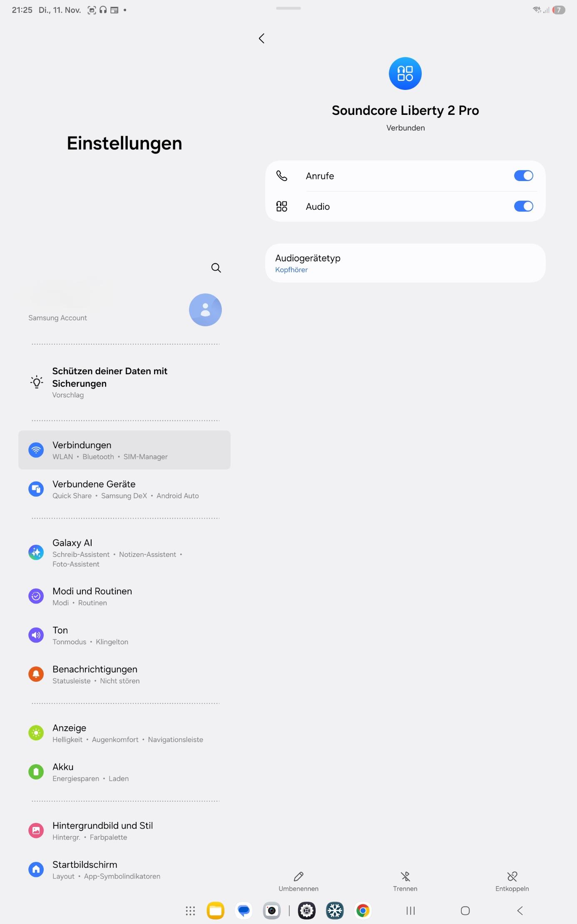The image size is (577, 924).
Task: Open the Schützen deiner Daten suggestion
Action: coord(124,382)
